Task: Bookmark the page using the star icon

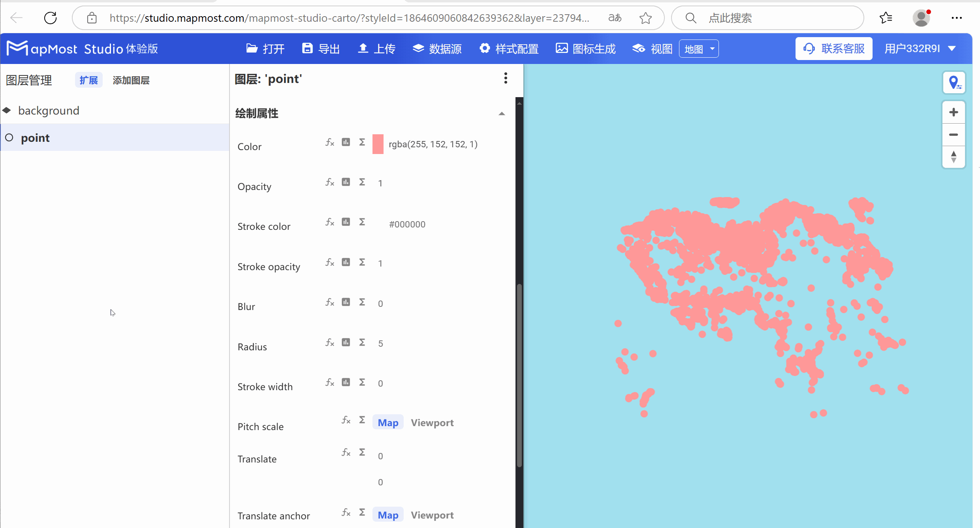Action: coord(645,18)
